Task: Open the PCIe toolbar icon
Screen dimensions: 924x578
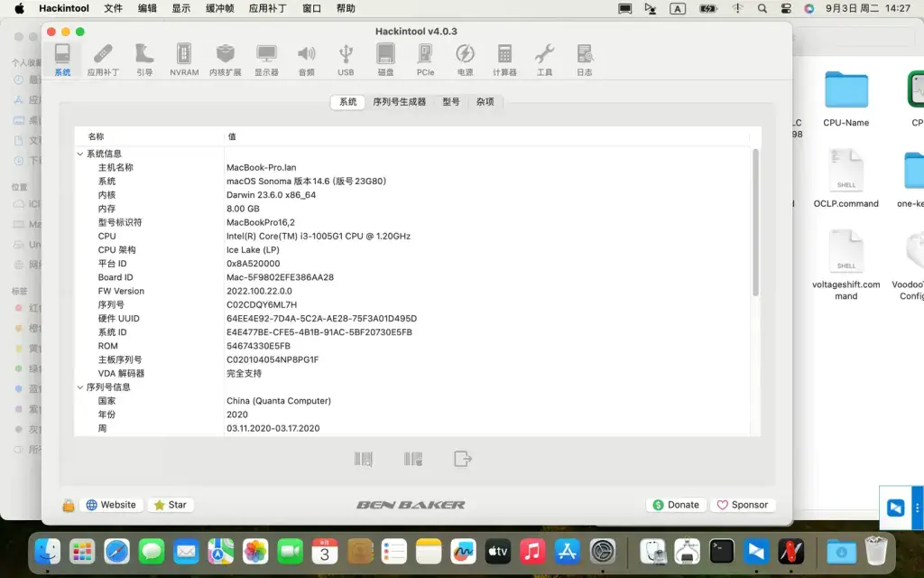Action: [x=426, y=60]
